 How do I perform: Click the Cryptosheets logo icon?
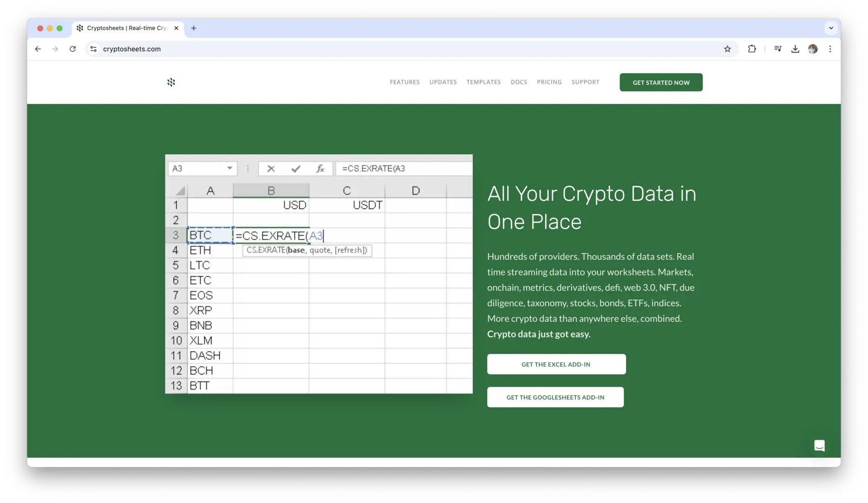(171, 82)
